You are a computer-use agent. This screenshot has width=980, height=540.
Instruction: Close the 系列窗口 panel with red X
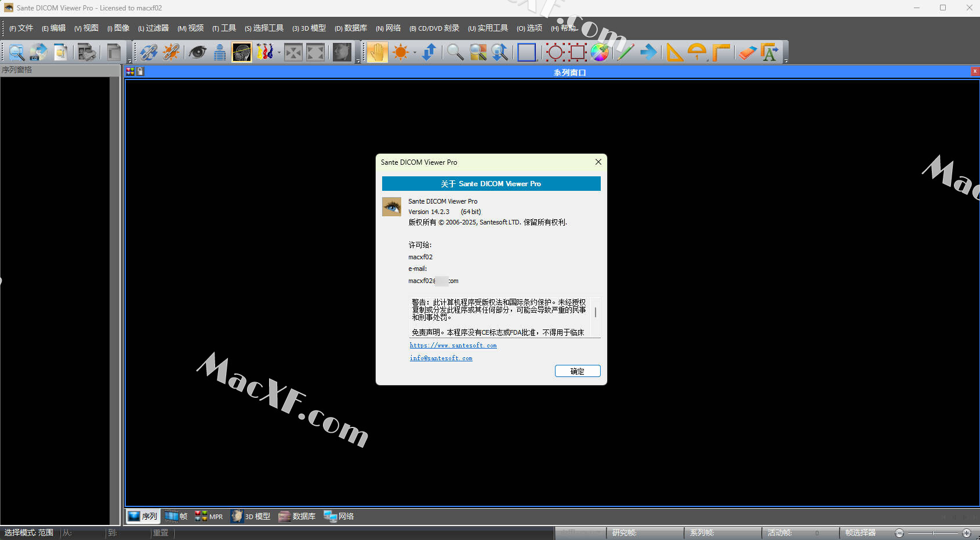coord(975,71)
